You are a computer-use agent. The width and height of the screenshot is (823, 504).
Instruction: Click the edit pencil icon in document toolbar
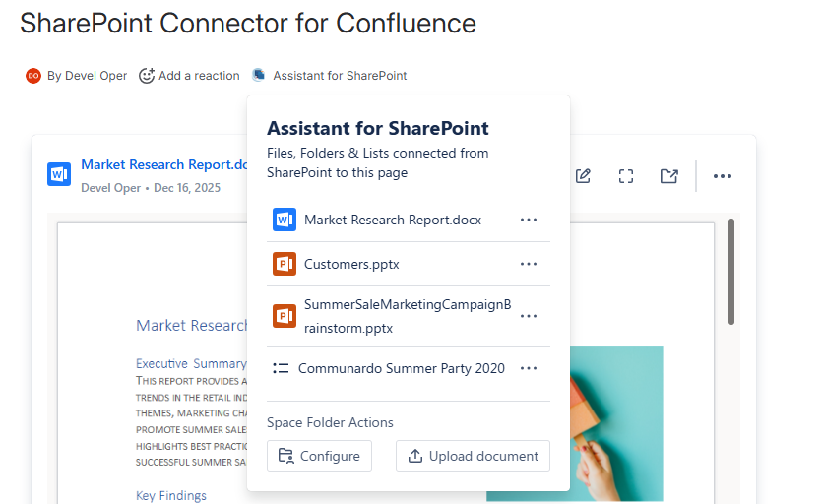[x=583, y=176]
